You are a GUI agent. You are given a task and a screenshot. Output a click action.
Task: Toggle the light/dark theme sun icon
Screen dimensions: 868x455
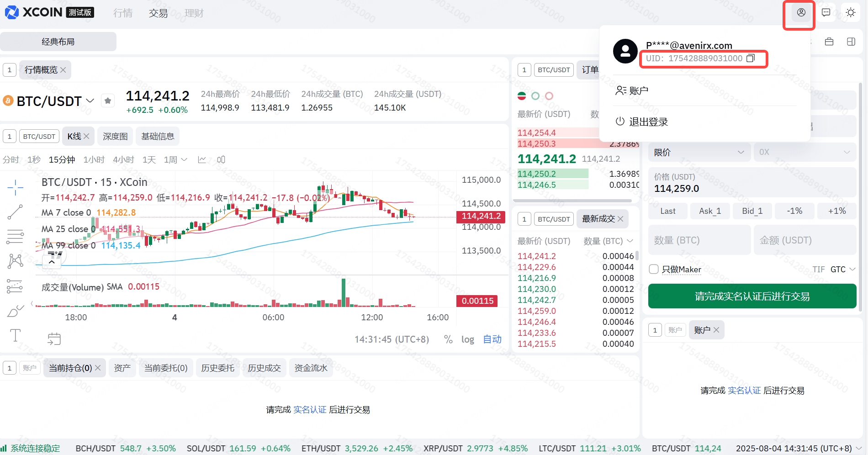(850, 13)
